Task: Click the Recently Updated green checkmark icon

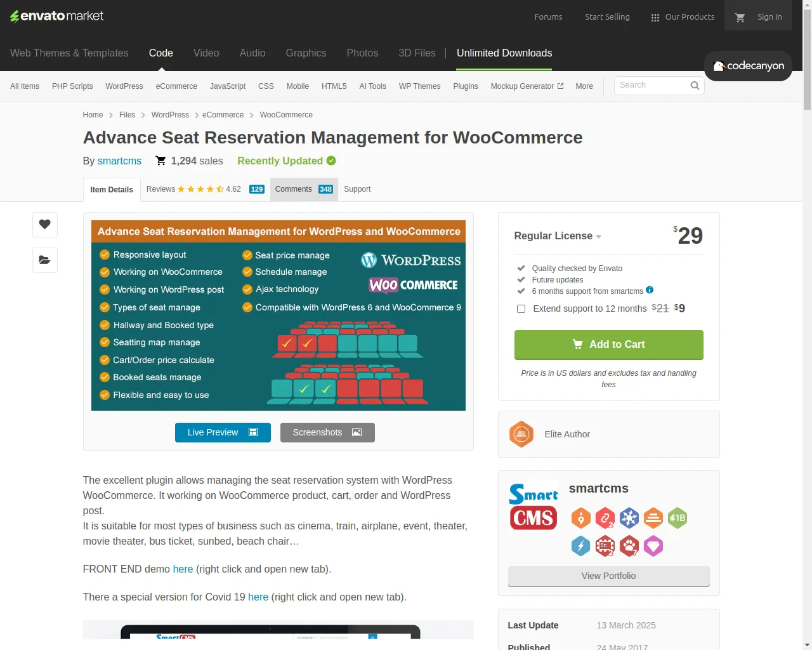Action: tap(331, 161)
